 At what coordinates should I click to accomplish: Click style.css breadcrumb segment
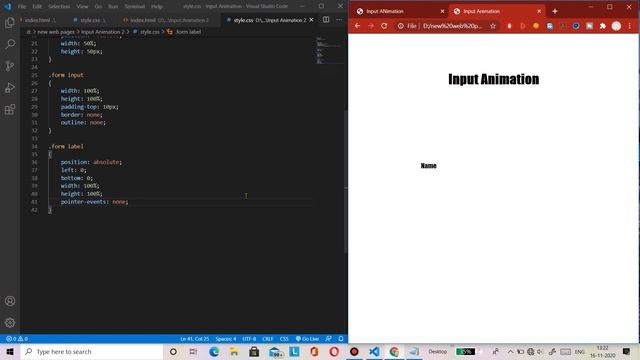pos(150,31)
